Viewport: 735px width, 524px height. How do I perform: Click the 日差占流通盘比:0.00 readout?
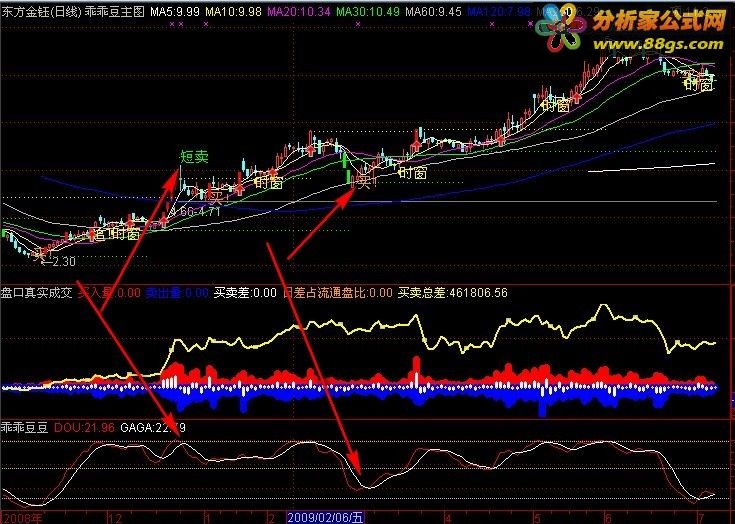(338, 293)
